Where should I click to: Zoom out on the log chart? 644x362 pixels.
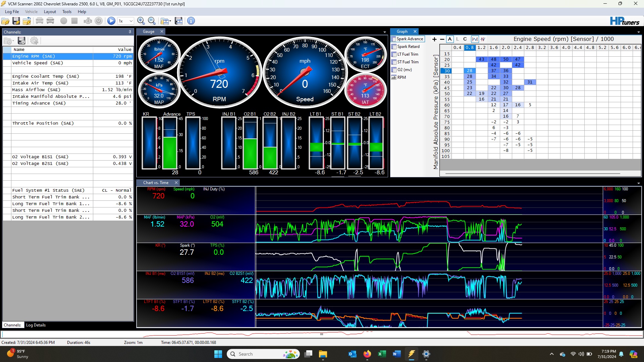click(152, 21)
